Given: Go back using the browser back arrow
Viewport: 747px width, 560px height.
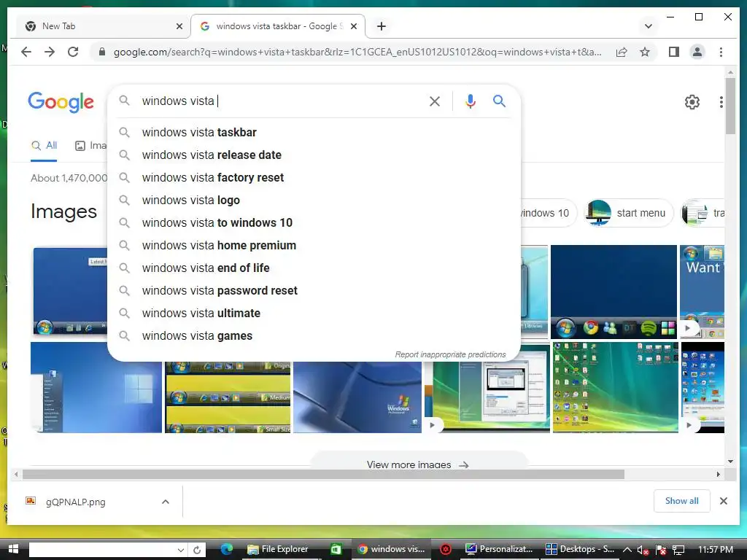Looking at the screenshot, I should coord(26,52).
